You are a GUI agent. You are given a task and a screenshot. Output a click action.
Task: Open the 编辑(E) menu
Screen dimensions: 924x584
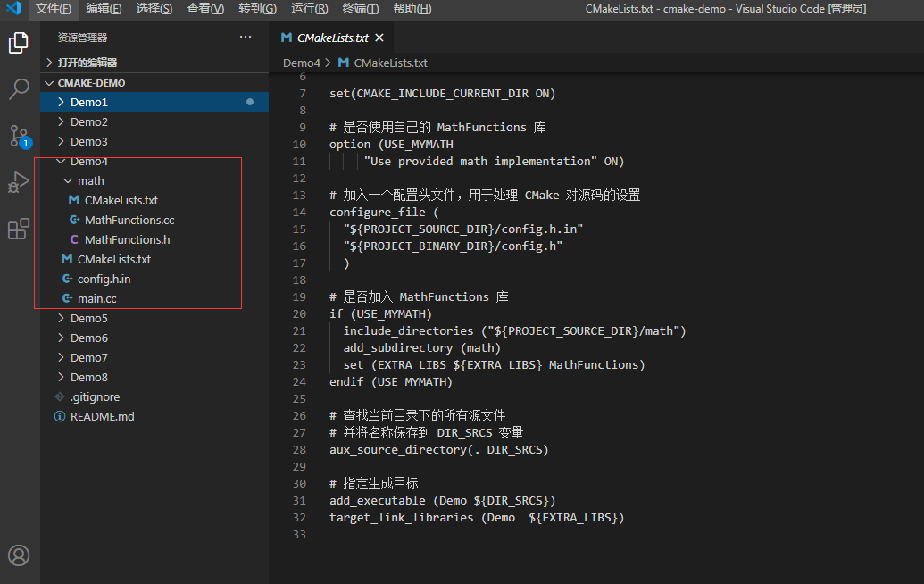[x=104, y=9]
